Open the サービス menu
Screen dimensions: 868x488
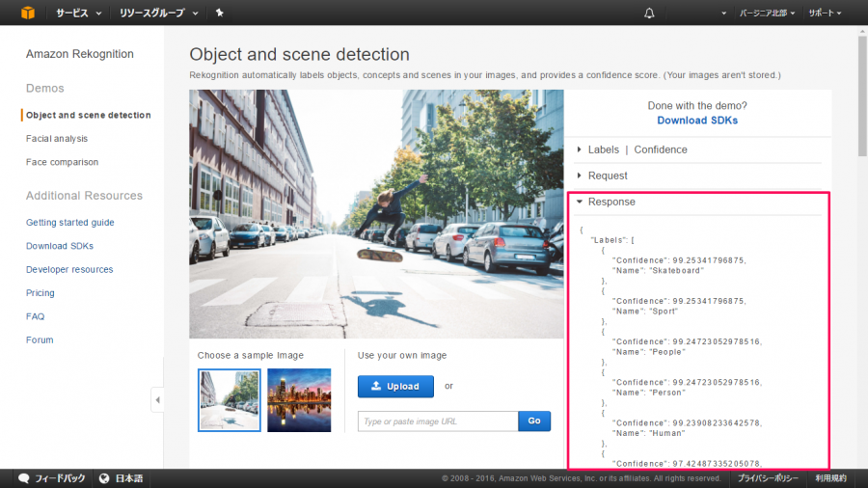pos(79,13)
